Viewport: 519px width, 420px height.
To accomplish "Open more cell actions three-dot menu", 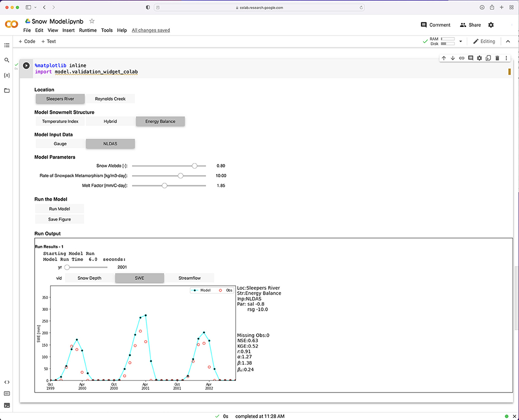I will click(506, 58).
